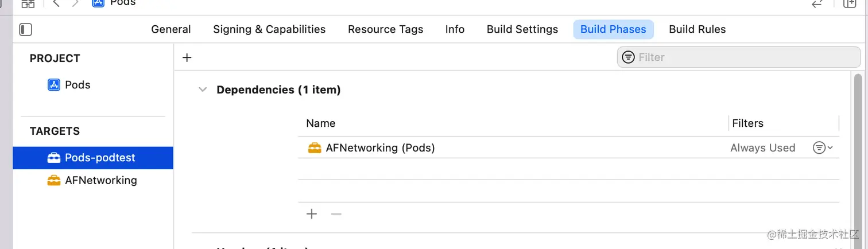Go back using the left arrow

(x=56, y=3)
